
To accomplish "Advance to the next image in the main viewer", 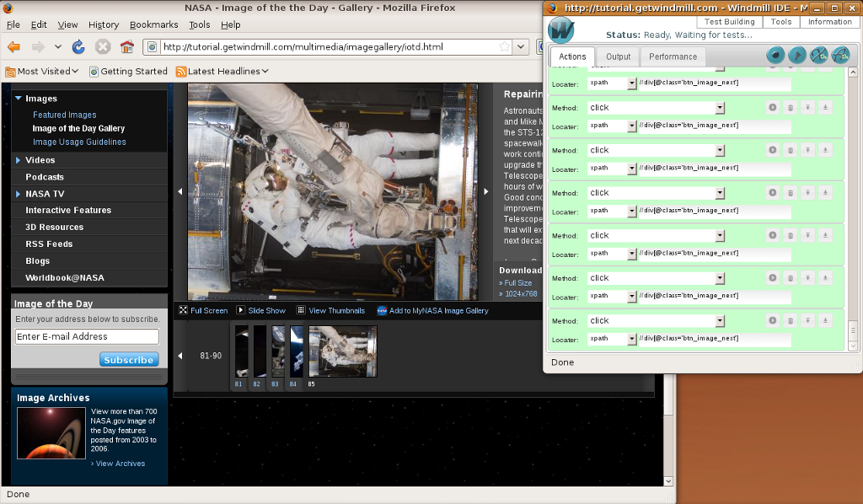I will coord(486,191).
